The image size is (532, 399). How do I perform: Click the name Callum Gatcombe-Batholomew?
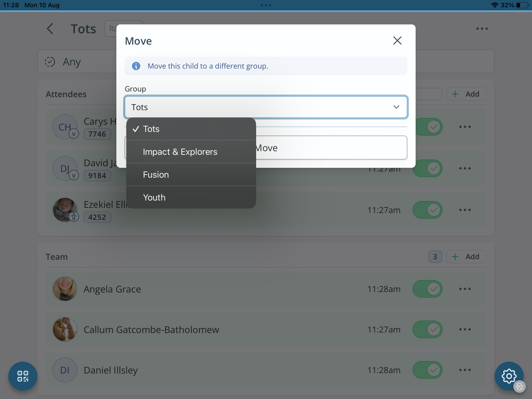click(151, 330)
